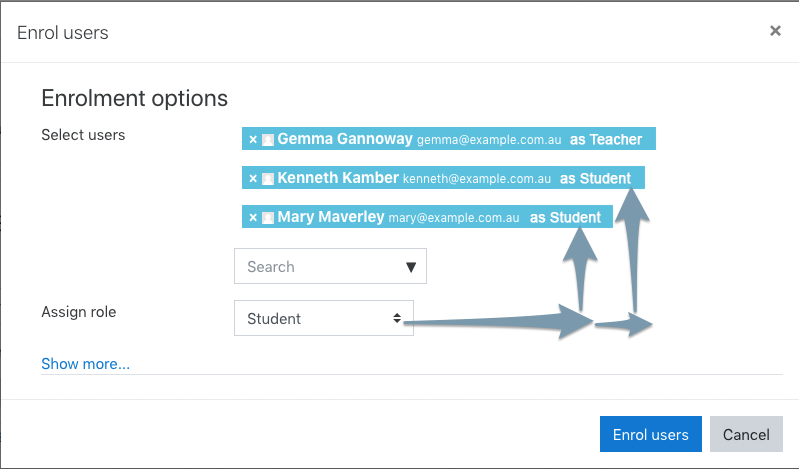Remove Kenneth Kamber from selected users
Viewport: 799px width, 469px height.
point(253,178)
